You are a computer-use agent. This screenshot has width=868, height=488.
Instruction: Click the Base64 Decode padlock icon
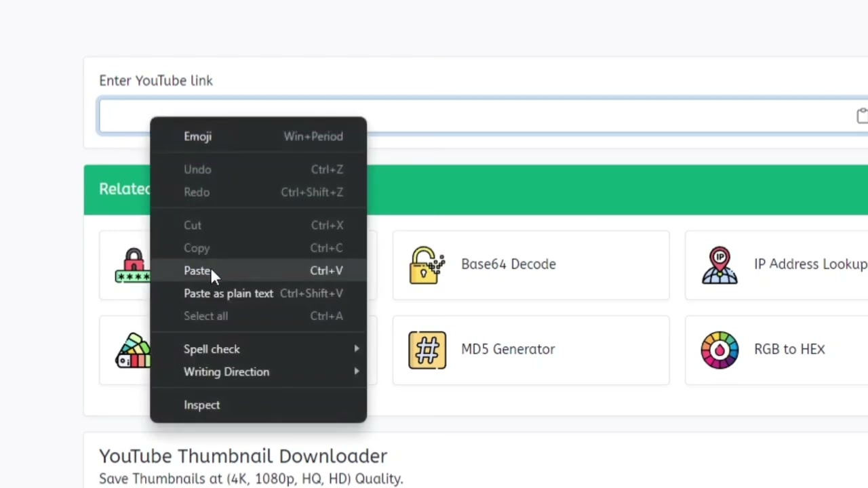point(427,264)
